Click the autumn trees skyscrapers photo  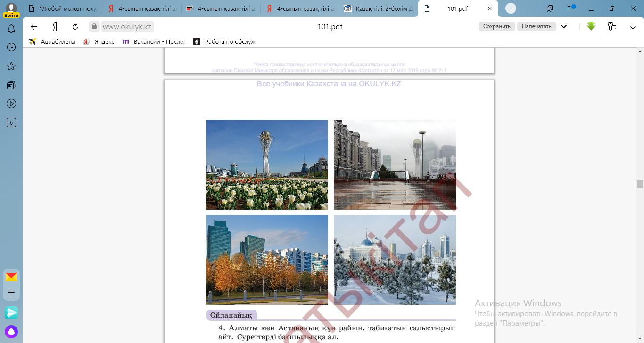[x=267, y=260]
